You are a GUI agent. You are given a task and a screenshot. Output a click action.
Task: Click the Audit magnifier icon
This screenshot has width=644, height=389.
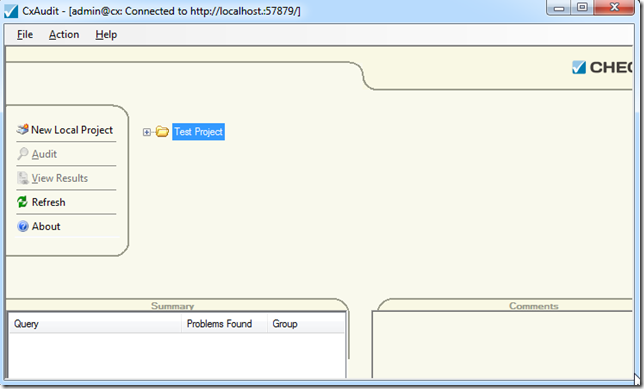(x=23, y=154)
